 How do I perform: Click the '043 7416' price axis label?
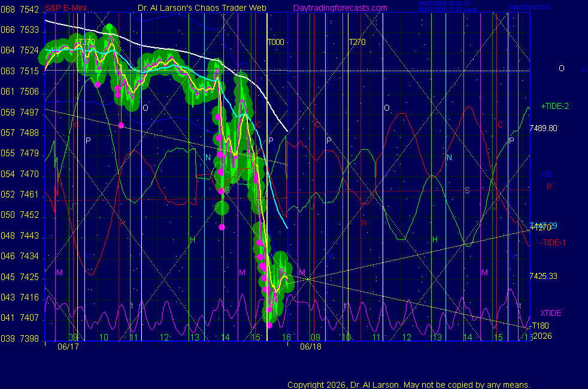point(20,297)
